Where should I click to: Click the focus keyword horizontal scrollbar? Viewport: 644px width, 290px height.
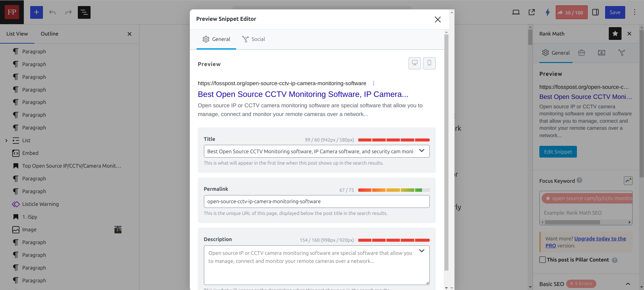point(572,222)
